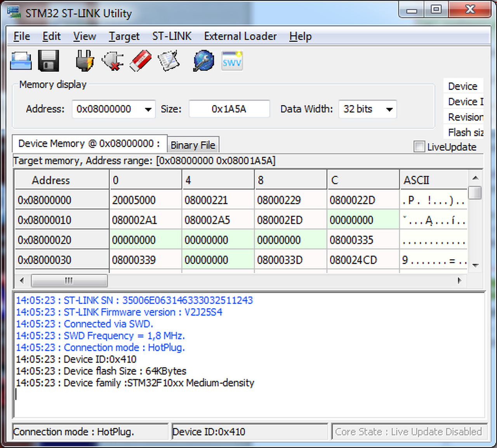Image resolution: width=497 pixels, height=448 pixels.
Task: Switch to the Binary File tab
Action: coord(193,145)
